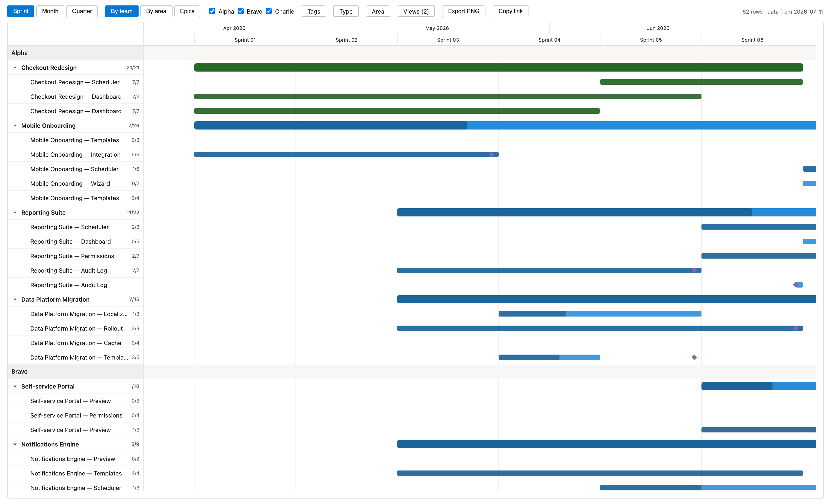
Task: Click milestone diamond on Data Platform Migration Rollout bar
Action: click(x=796, y=328)
